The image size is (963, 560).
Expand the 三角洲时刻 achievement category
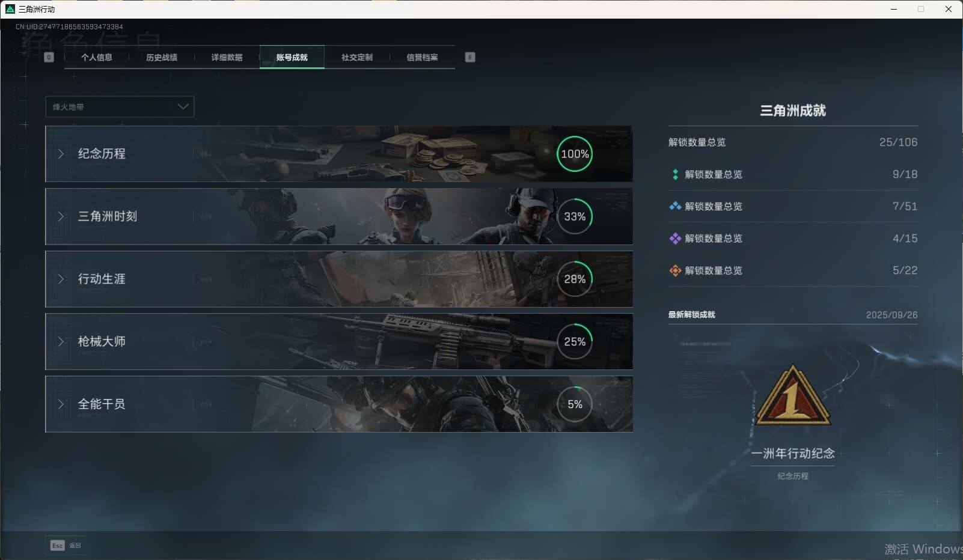click(107, 216)
